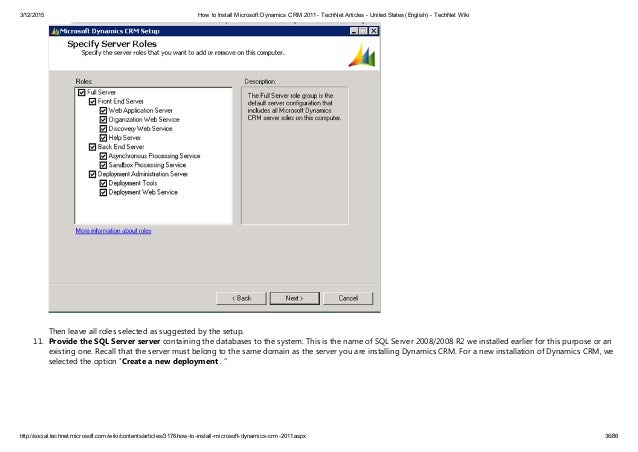The image size is (638, 452).
Task: Cancel the CRM setup wizard
Action: pyautogui.click(x=348, y=298)
